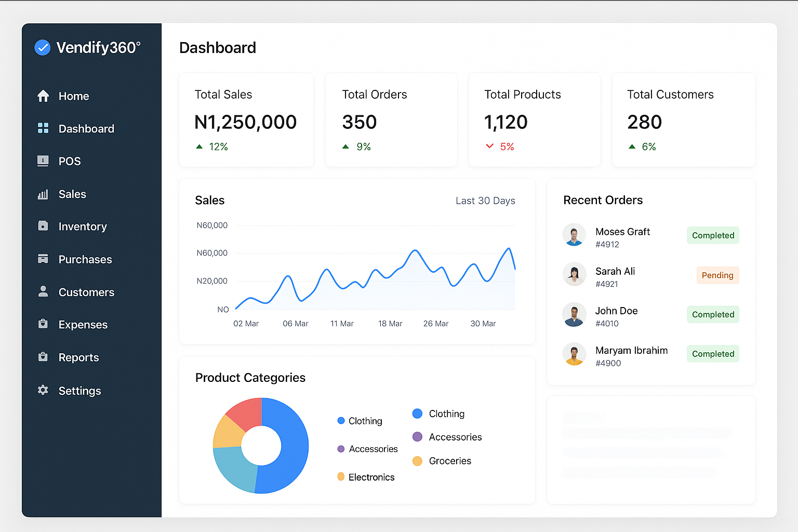Click the Purchases wallet icon
Screen dimensions: 798x532
43,259
